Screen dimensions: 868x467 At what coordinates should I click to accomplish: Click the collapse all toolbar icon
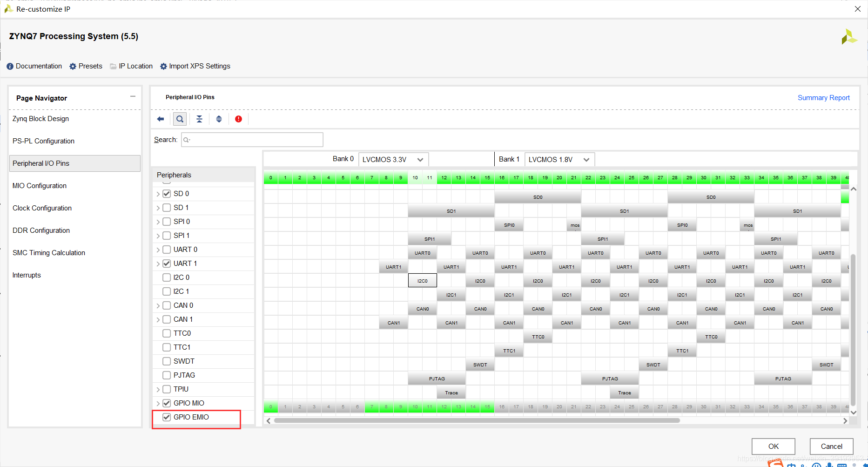point(199,119)
